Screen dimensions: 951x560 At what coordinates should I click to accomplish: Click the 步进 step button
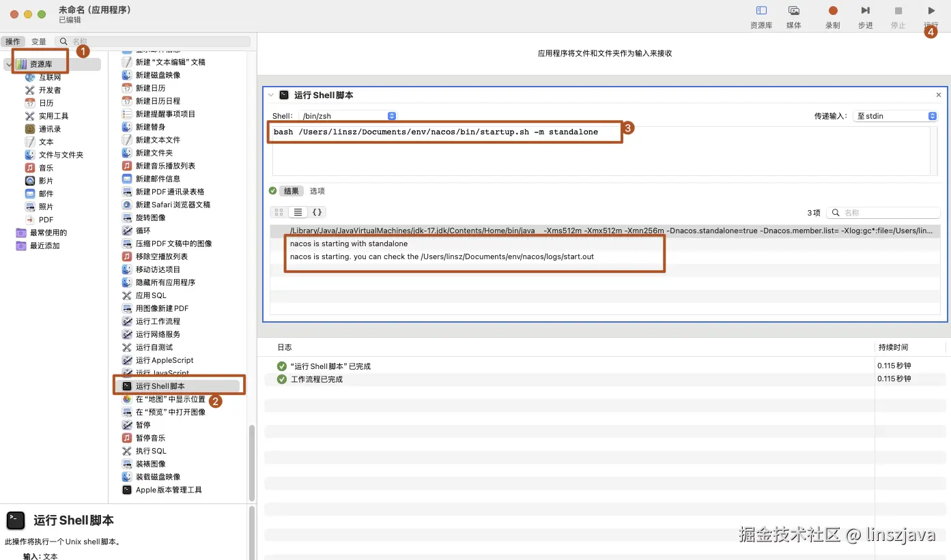(866, 17)
